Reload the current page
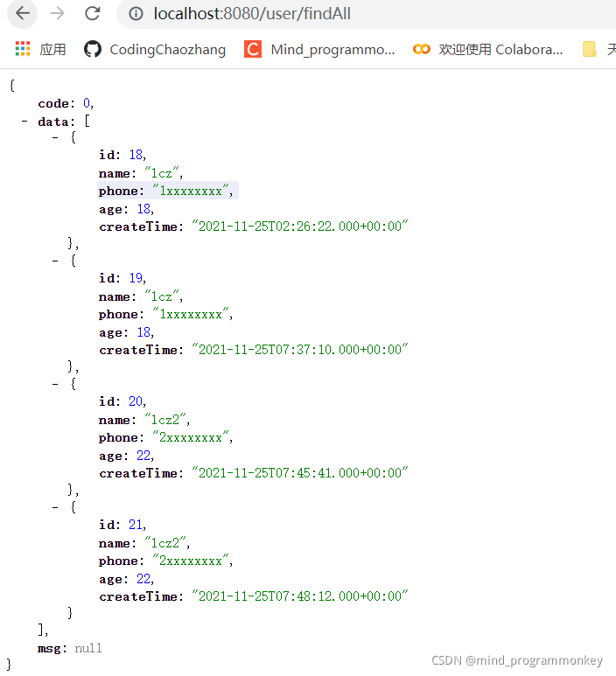The width and height of the screenshot is (616, 676). point(93,14)
